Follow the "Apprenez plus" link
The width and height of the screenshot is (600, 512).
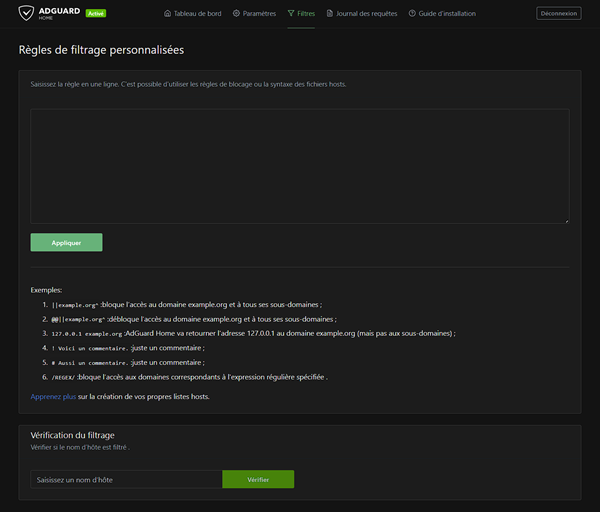click(53, 397)
